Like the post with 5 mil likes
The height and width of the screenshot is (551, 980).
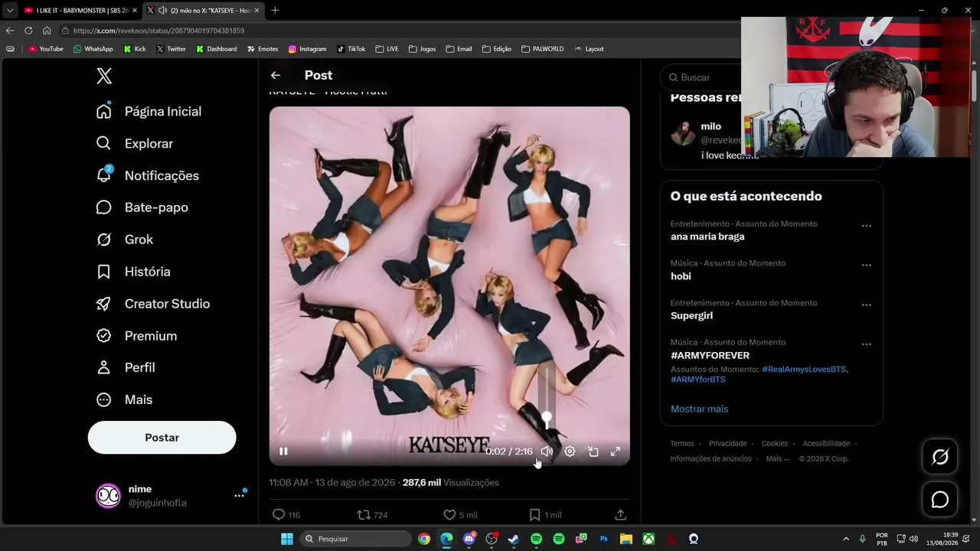click(460, 515)
